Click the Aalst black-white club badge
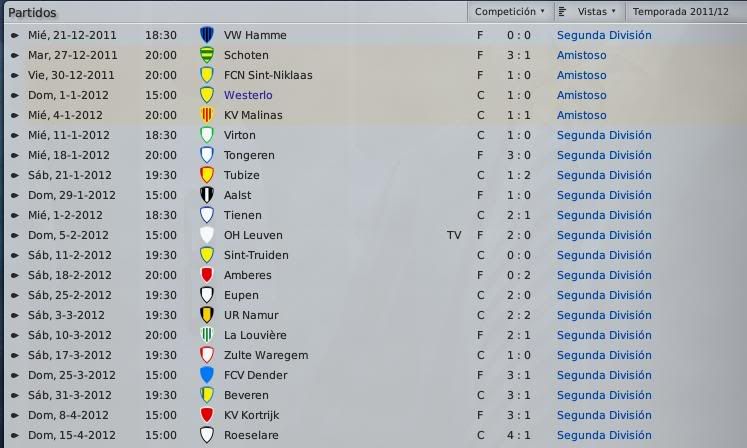 point(206,195)
